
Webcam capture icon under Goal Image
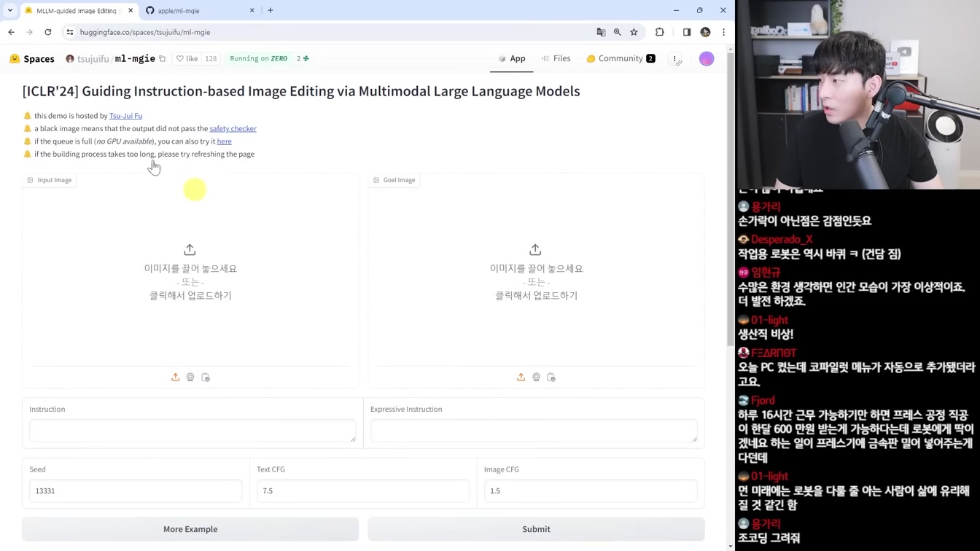536,377
